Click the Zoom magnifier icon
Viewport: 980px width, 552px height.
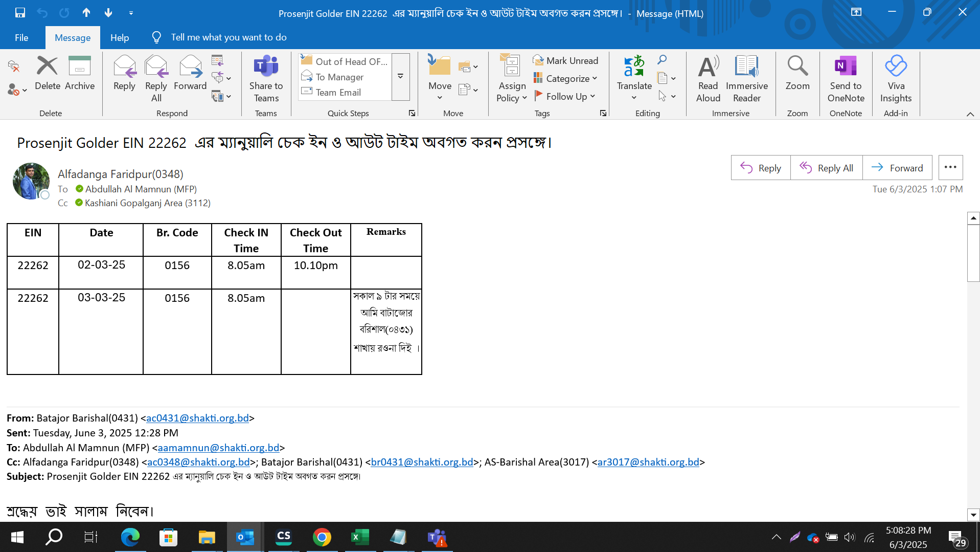pos(797,74)
